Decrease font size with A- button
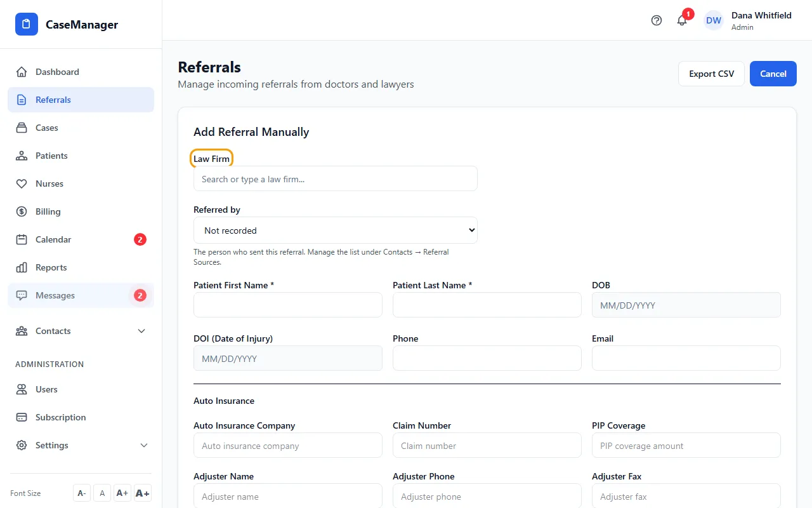This screenshot has height=508, width=812. pyautogui.click(x=82, y=493)
